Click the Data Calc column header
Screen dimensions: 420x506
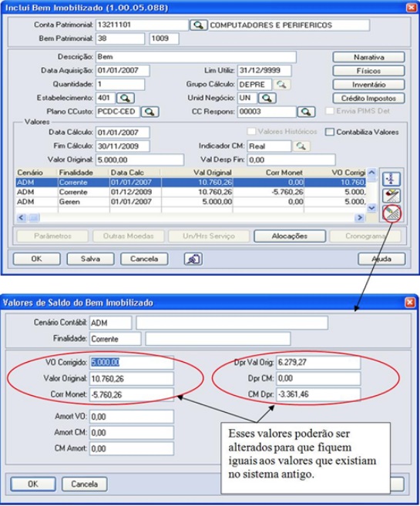pos(135,173)
